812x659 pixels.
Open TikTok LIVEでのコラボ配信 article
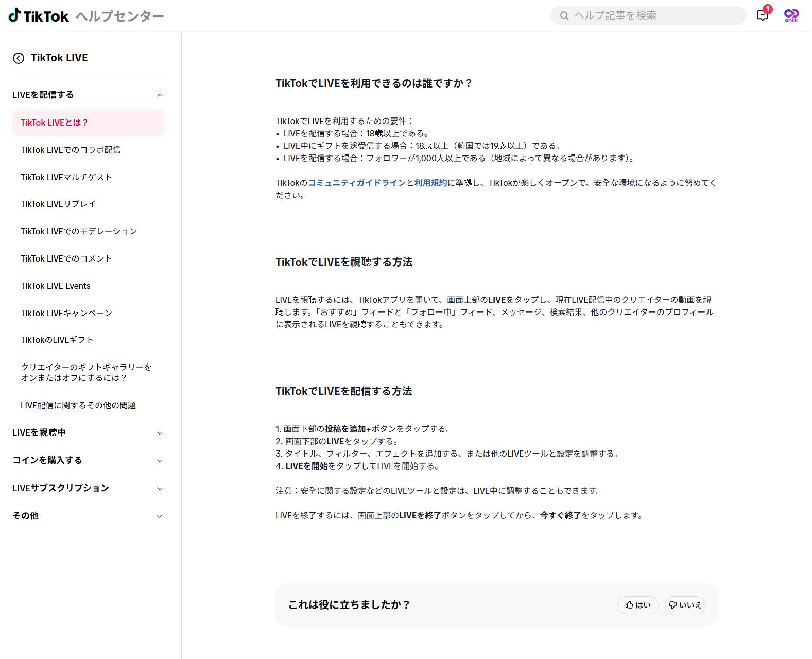click(x=71, y=150)
